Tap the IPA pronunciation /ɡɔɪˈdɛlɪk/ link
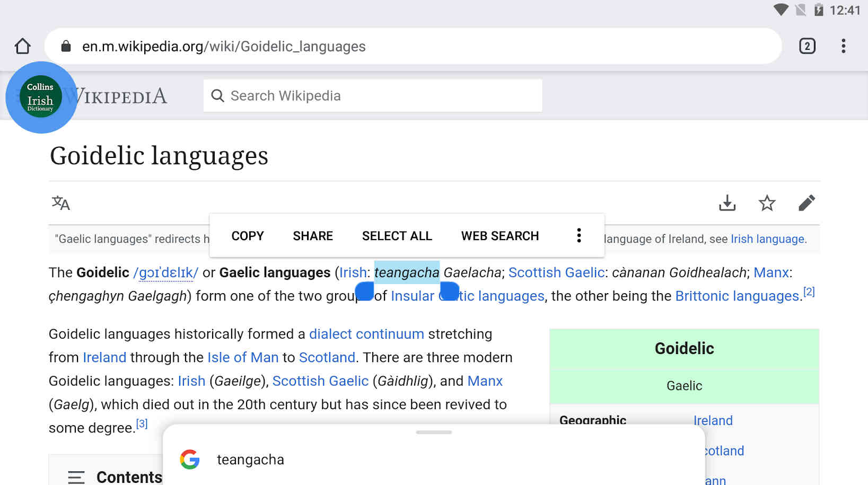Screen dimensions: 868x485 166,272
